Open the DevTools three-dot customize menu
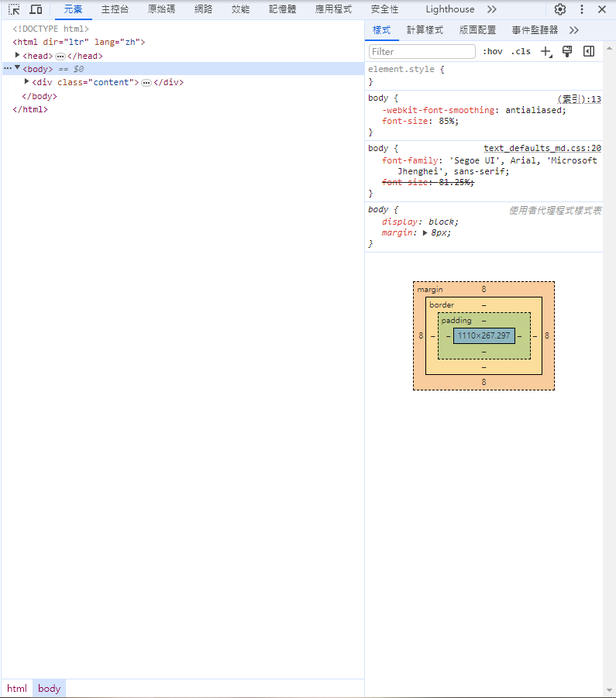 point(582,9)
